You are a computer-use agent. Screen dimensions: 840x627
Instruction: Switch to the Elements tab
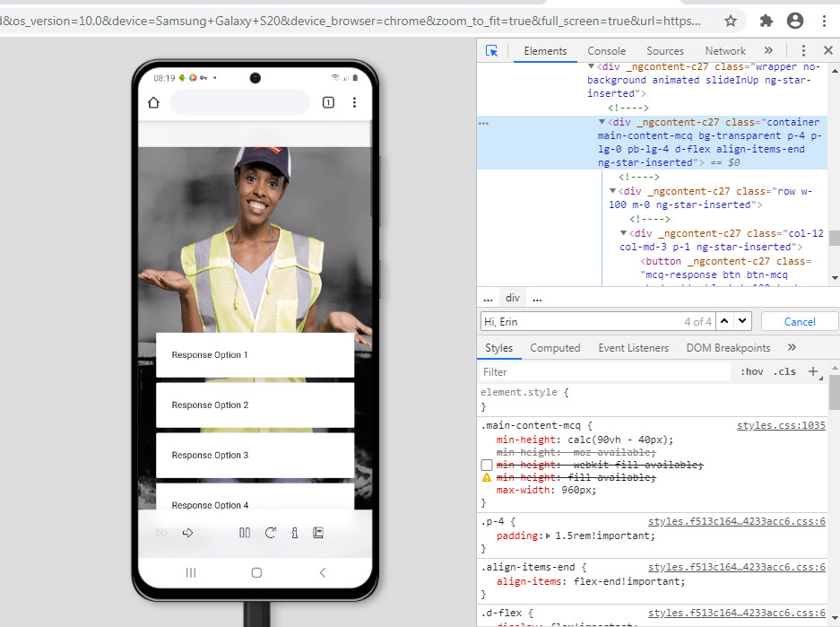point(545,51)
